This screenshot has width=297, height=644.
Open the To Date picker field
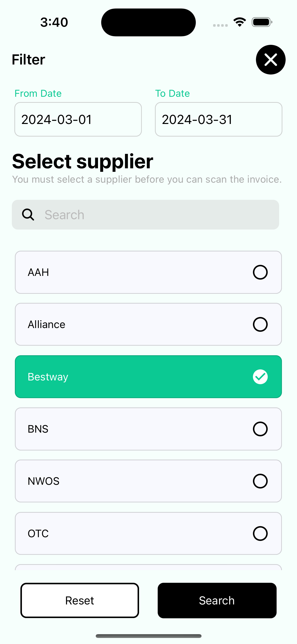click(218, 119)
